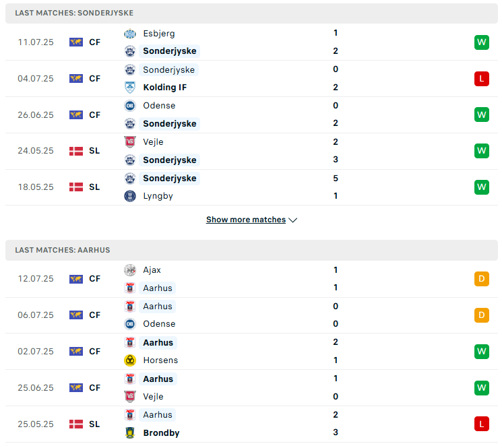502x448 pixels.
Task: Click the world flag icon on 11.07.25 match
Action: pyautogui.click(x=76, y=42)
